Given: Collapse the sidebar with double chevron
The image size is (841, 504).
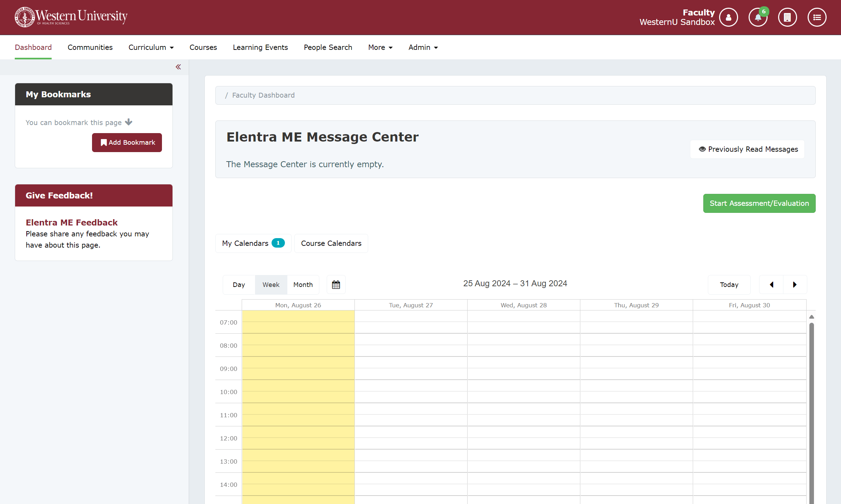Looking at the screenshot, I should (x=178, y=67).
